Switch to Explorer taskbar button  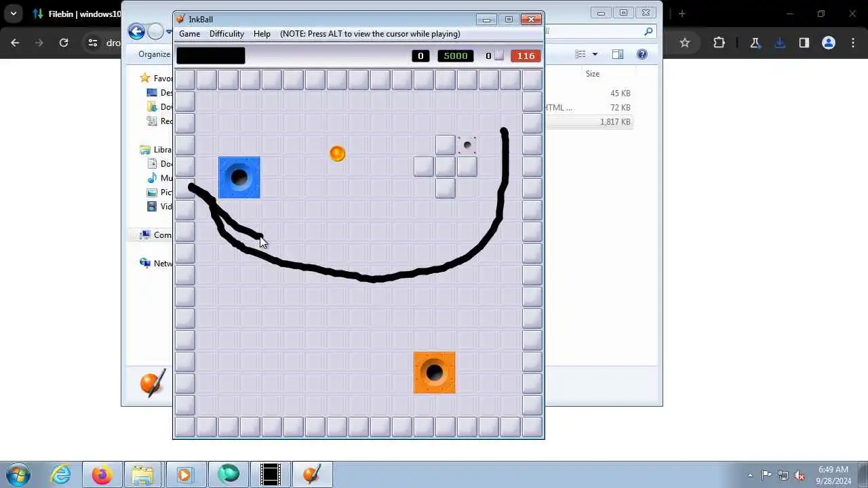(144, 474)
